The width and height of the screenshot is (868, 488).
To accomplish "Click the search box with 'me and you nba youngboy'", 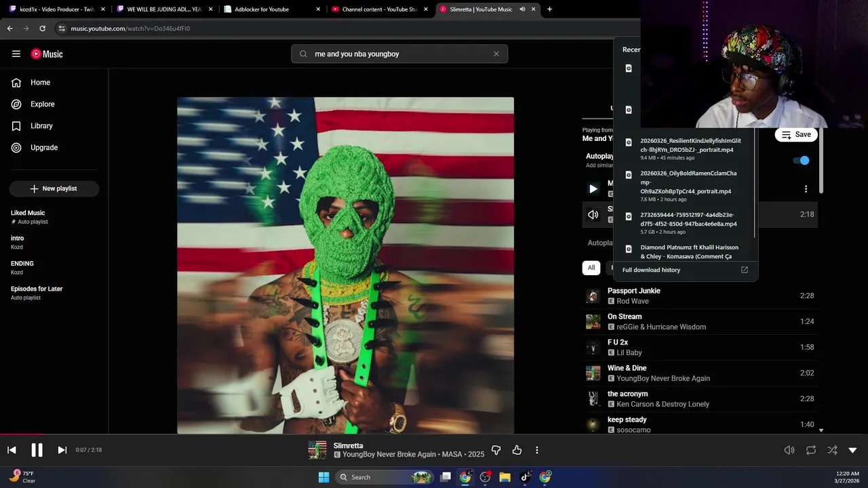I will (x=399, y=54).
